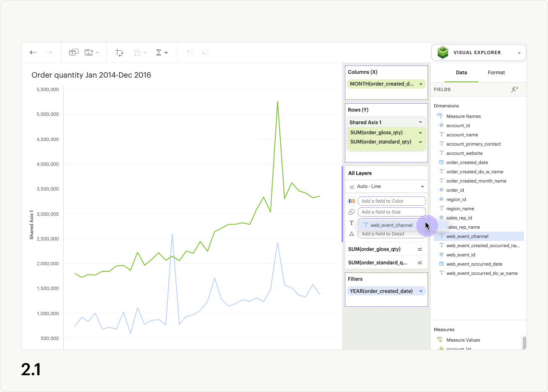Click the undo back arrow
Screen dimensions: 548x392
pyautogui.click(x=33, y=52)
